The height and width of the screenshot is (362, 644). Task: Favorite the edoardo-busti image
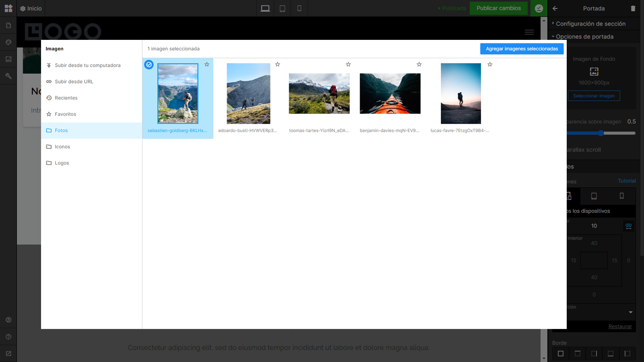[278, 64]
